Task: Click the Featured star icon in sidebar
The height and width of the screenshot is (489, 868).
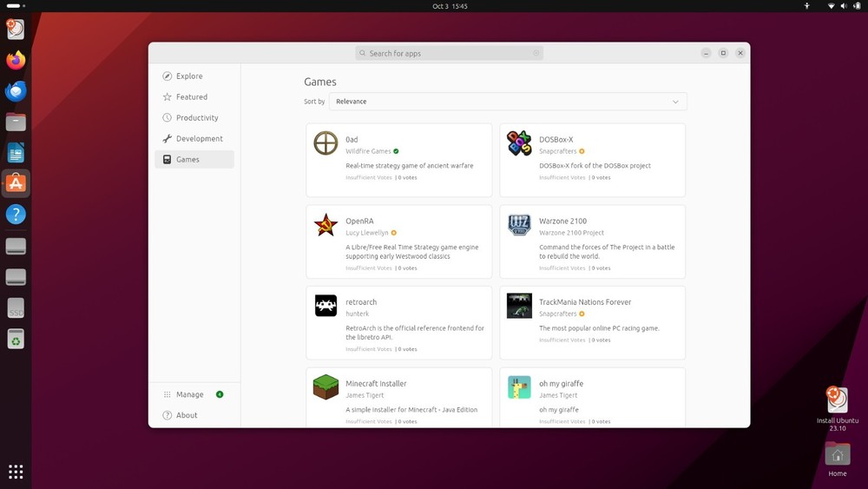Action: 168,97
